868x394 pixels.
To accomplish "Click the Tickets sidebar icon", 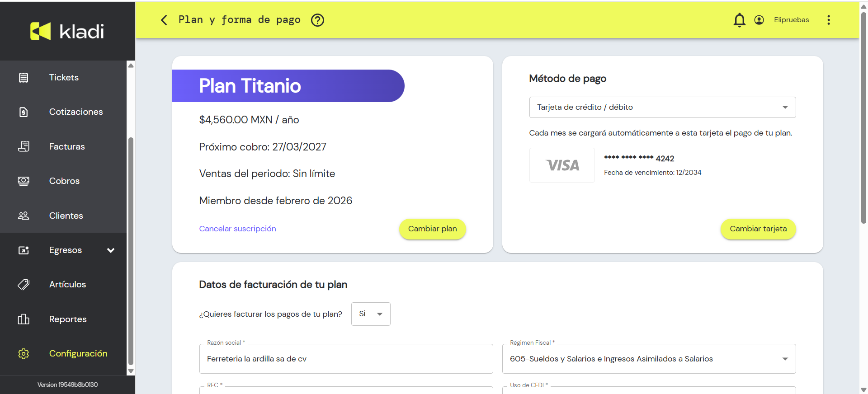I will 24,78.
